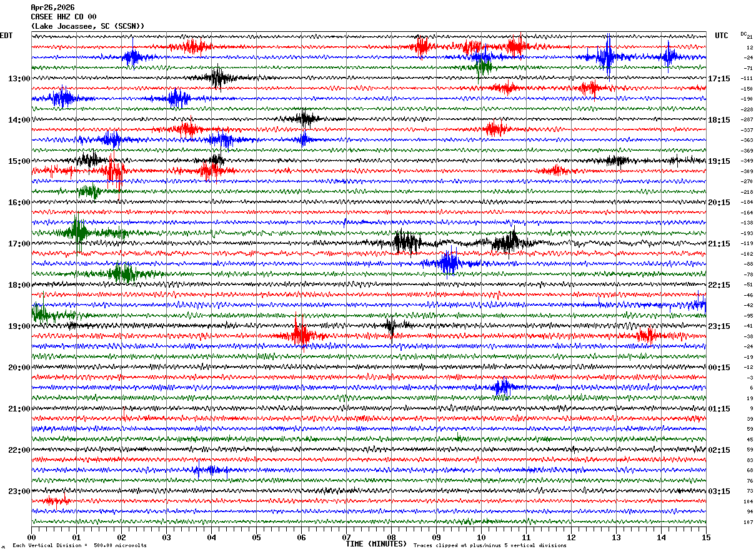This screenshot has height=554, width=756.
Task: Click the "02:15" UTC time label
Action: 719,450
